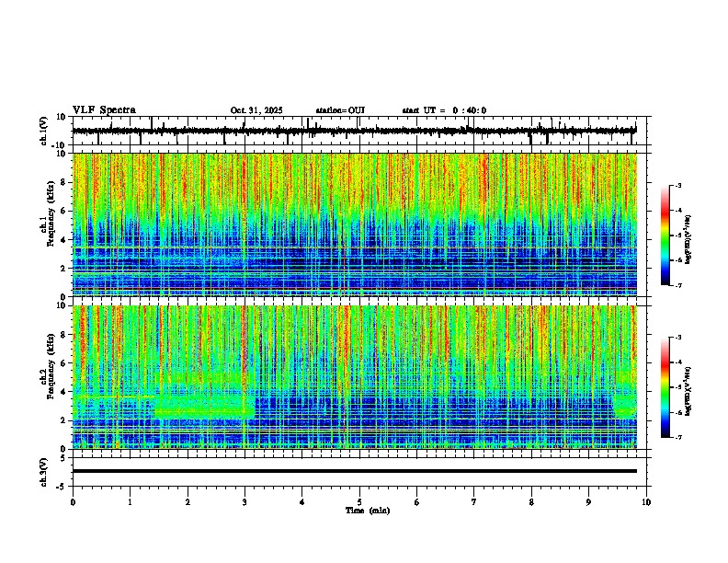Image resolution: width=728 pixels, height=563 pixels.
Task: Click the "start UT = 0:40:0" text
Action: 444,110
